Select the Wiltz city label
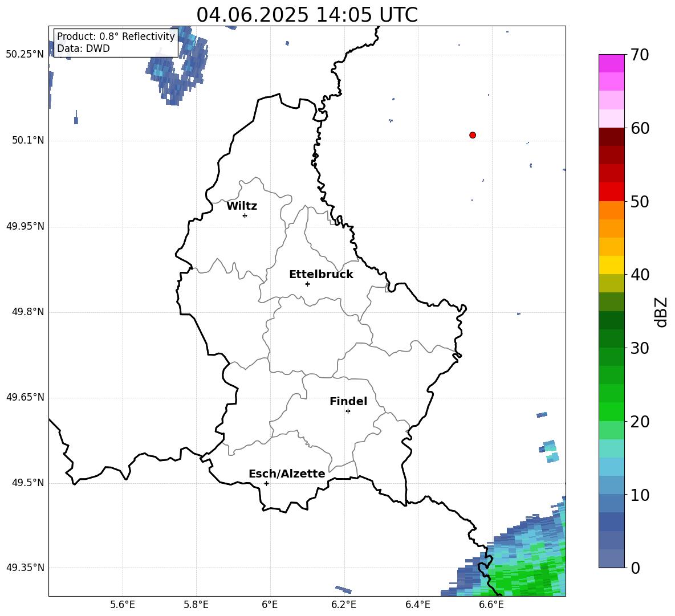Image resolution: width=675 pixels, height=616 pixels. pyautogui.click(x=242, y=206)
